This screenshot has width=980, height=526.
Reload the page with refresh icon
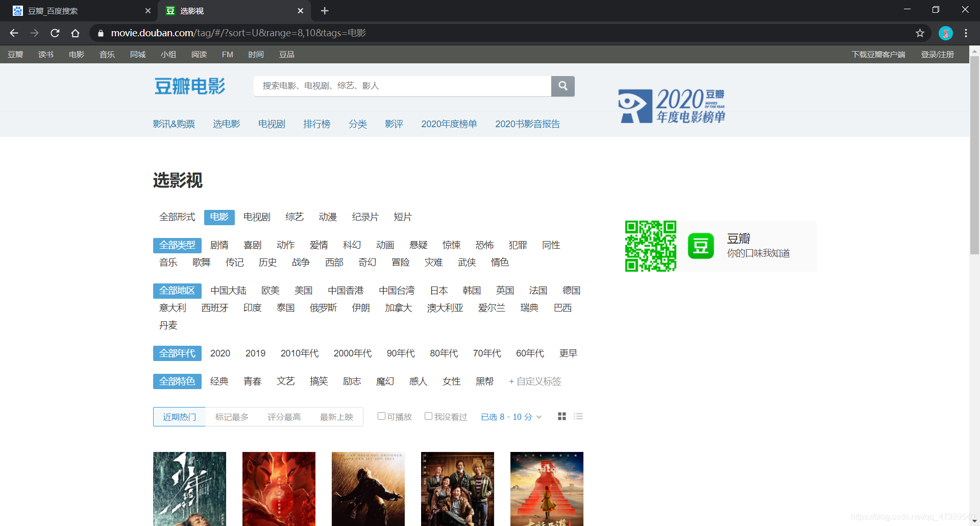55,33
